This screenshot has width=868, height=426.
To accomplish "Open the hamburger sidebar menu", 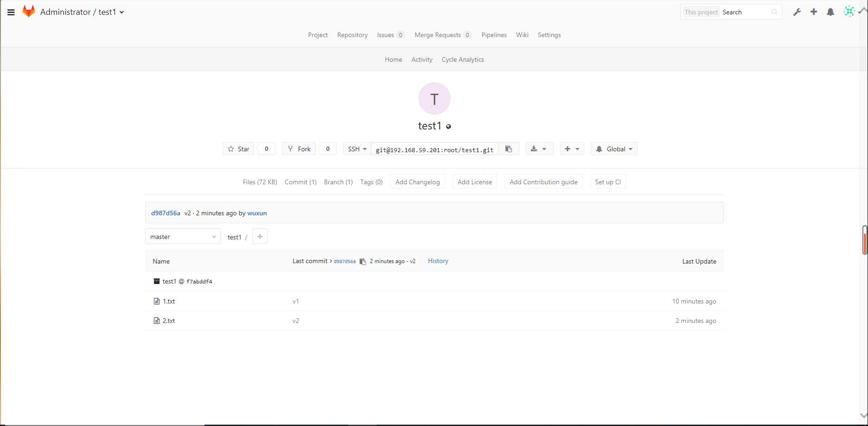I will point(11,13).
